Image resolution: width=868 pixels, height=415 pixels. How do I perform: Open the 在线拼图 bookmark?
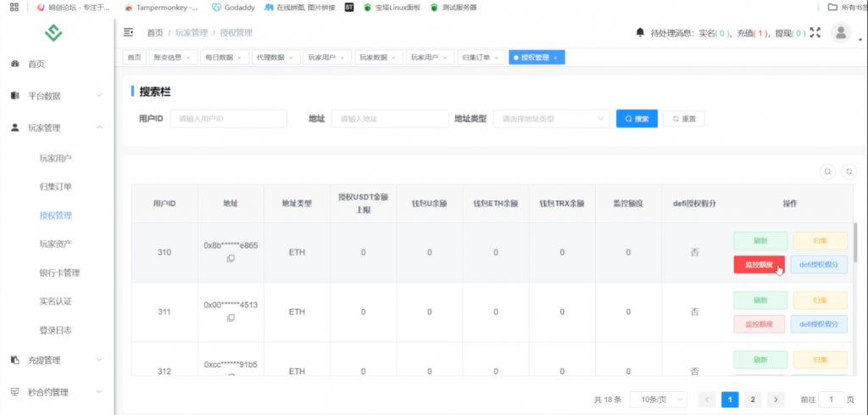tap(299, 8)
